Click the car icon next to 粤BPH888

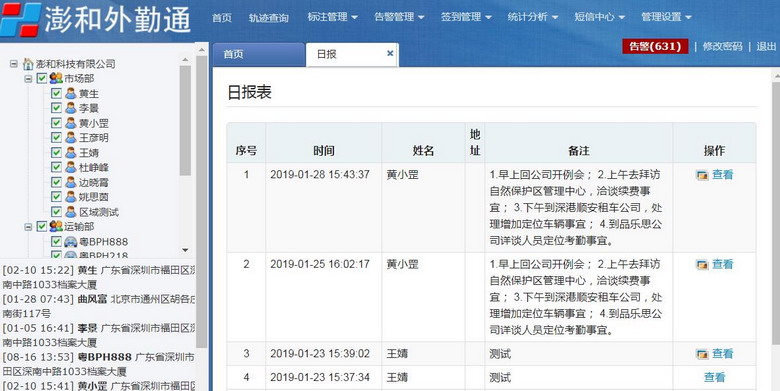(71, 242)
